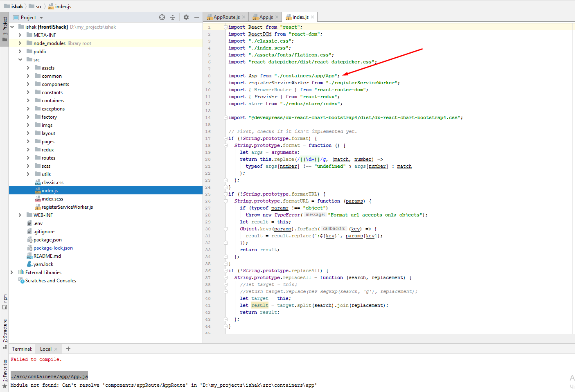Select Scratches and Consoles node

[51, 281]
